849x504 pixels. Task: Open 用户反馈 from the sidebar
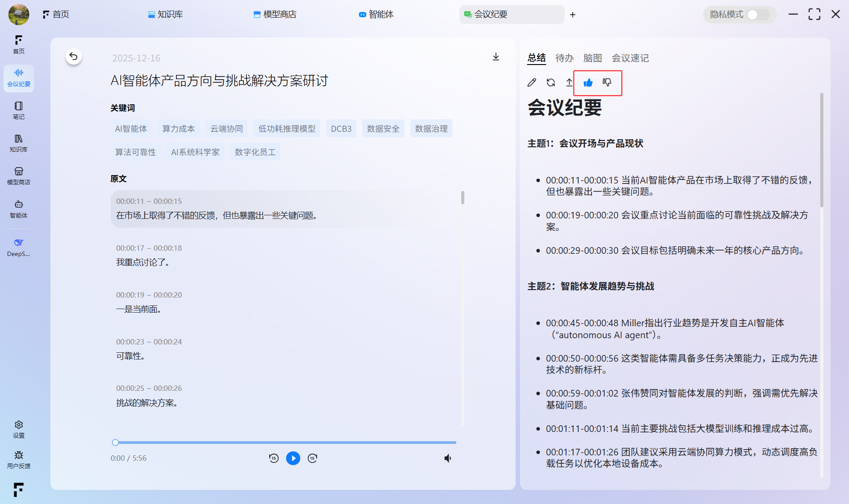pos(19,459)
